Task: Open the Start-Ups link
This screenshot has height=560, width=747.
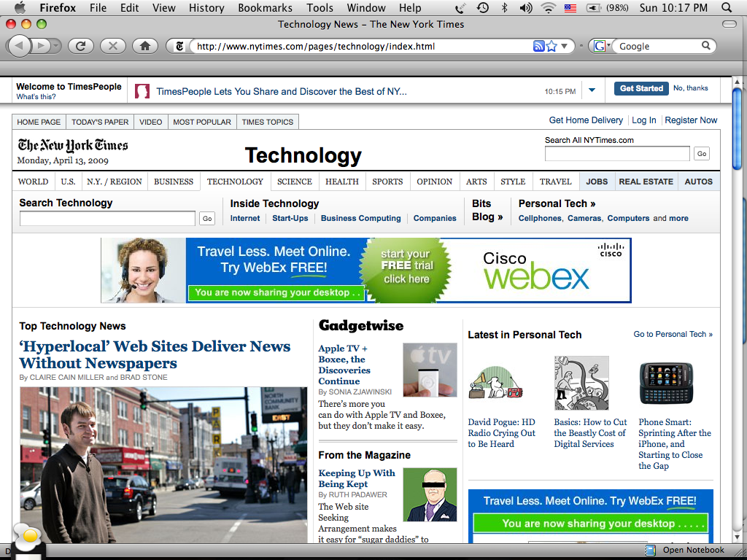Action: tap(290, 218)
